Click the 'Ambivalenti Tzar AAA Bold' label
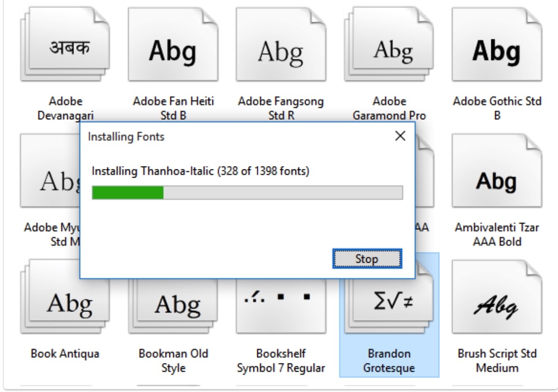Viewport: 558px width, 392px height. pyautogui.click(x=497, y=234)
